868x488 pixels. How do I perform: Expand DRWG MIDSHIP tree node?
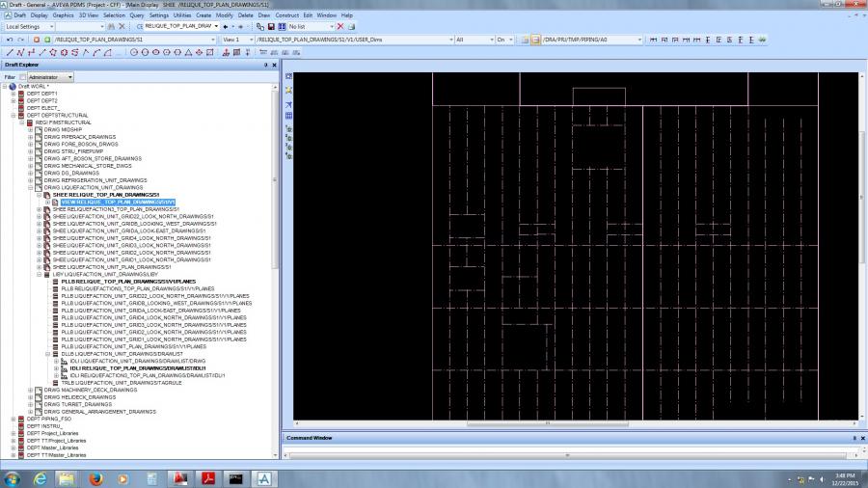31,129
